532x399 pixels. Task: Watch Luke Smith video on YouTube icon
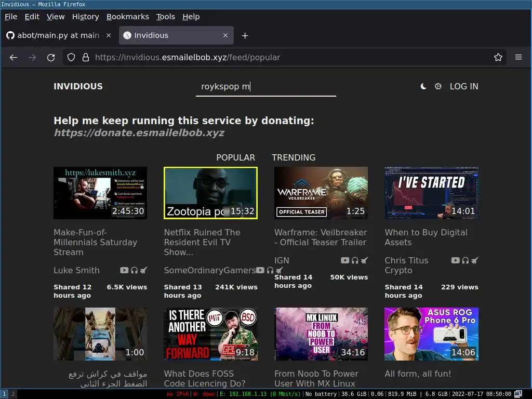pyautogui.click(x=124, y=270)
